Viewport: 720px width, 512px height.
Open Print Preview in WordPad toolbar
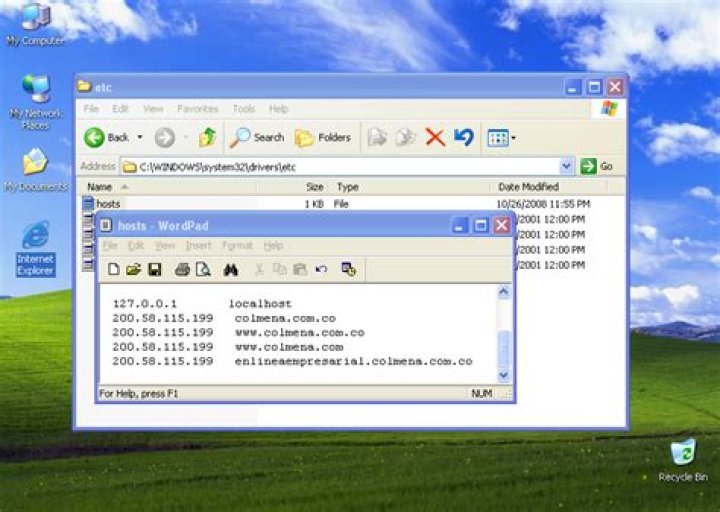click(x=203, y=269)
